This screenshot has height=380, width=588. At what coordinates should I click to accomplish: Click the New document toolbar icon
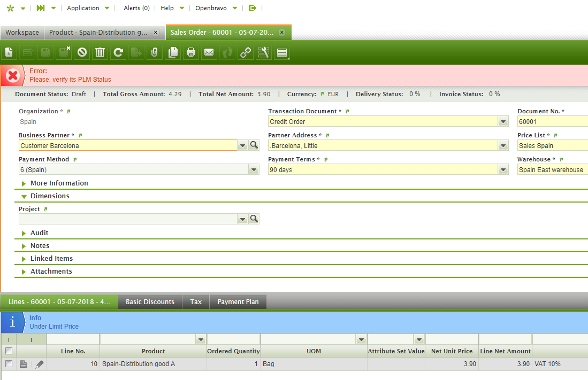pyautogui.click(x=9, y=52)
